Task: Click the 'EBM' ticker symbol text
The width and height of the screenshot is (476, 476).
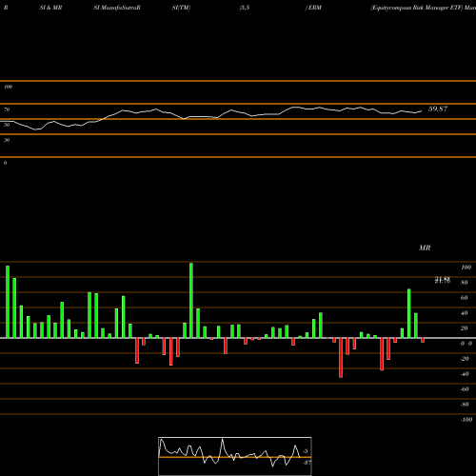Action: click(x=315, y=8)
